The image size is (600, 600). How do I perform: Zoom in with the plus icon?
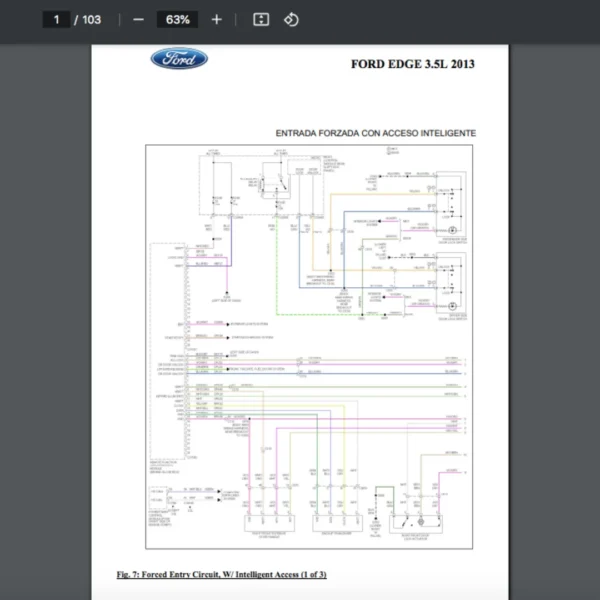(x=217, y=19)
